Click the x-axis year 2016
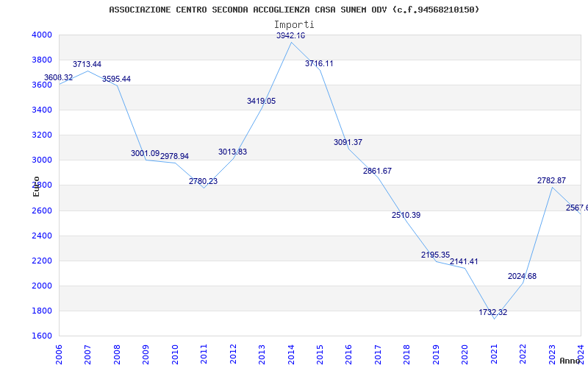This screenshot has height=368, width=588. [x=348, y=355]
